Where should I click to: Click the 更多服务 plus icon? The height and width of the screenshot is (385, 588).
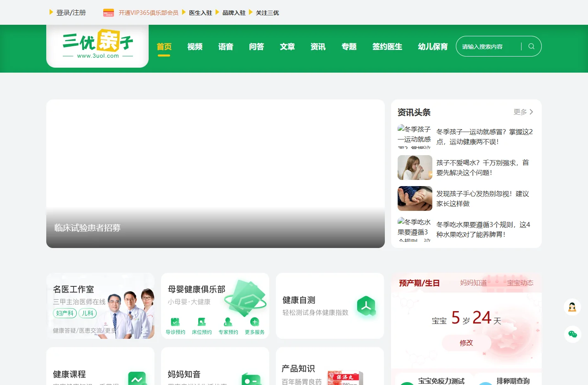[255, 322]
